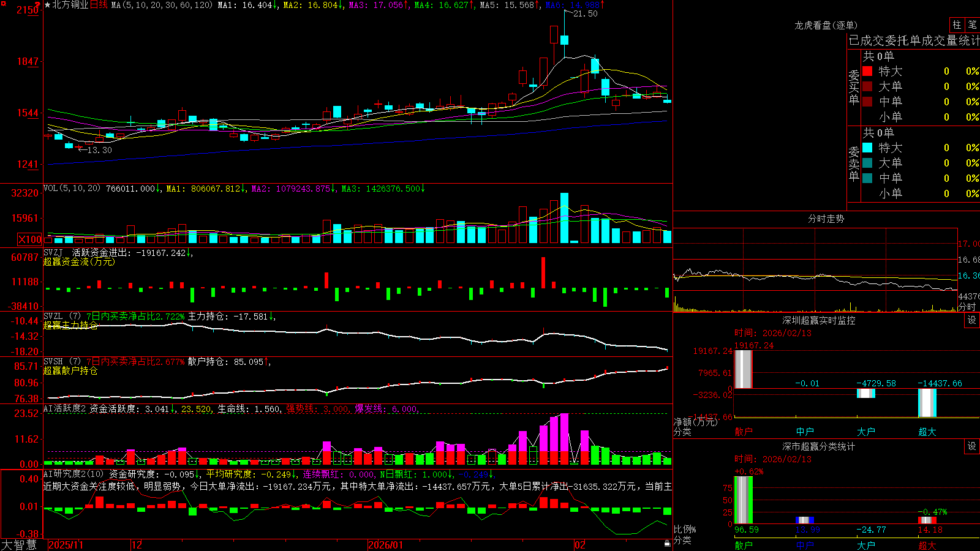Image resolution: width=980 pixels, height=551 pixels.
Task: Select the 超大 category under 深市超赢分类统计
Action: (x=927, y=545)
